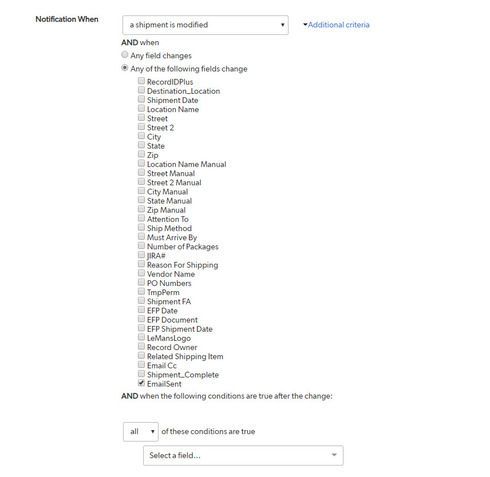The height and width of the screenshot is (477, 490).
Task: Tick the EFP Document checkbox
Action: coord(141,319)
